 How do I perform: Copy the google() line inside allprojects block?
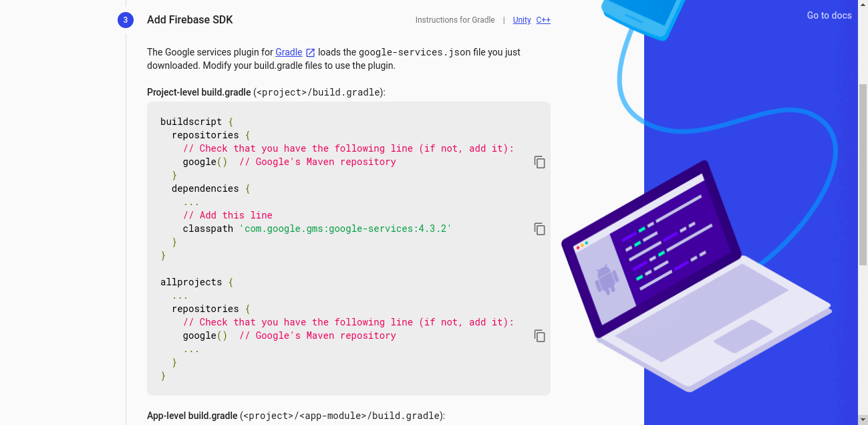click(x=540, y=335)
